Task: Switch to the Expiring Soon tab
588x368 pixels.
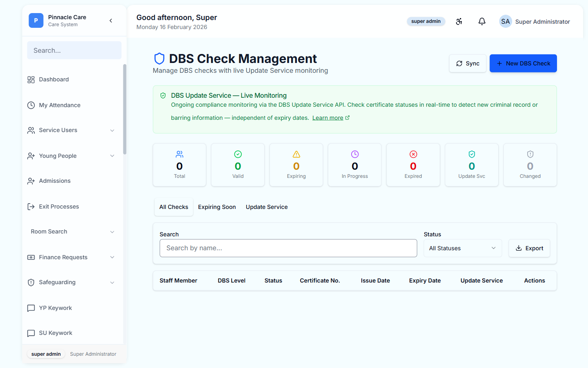Action: pos(217,207)
